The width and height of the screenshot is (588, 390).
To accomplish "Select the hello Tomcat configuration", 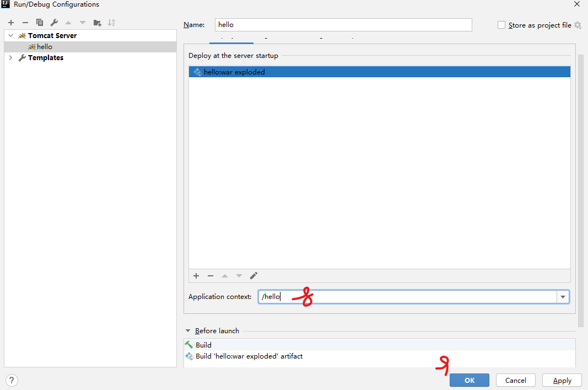I will [x=90, y=46].
